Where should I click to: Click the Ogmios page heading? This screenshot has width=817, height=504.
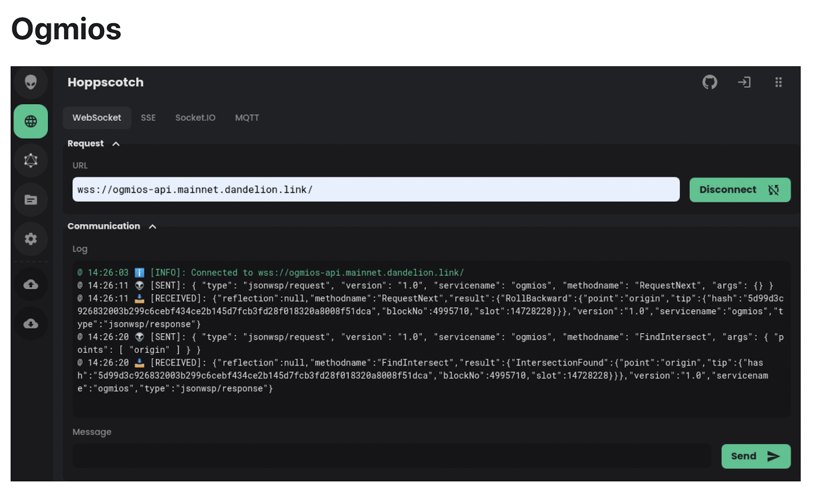click(66, 29)
